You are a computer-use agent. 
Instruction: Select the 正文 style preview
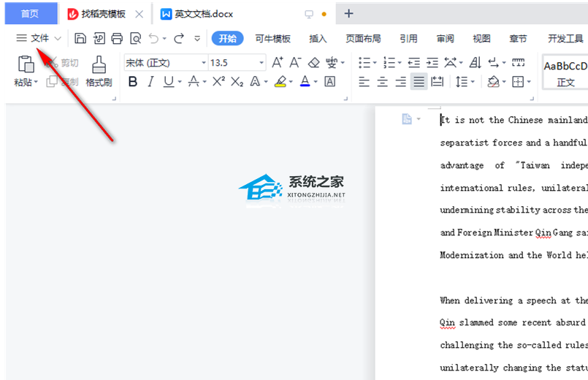tap(565, 72)
